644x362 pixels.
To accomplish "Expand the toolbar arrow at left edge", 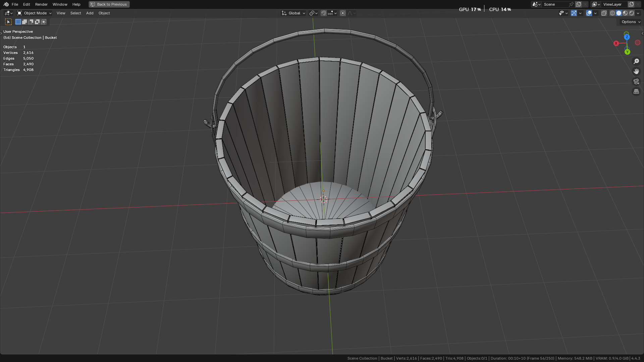I will click(x=1, y=33).
